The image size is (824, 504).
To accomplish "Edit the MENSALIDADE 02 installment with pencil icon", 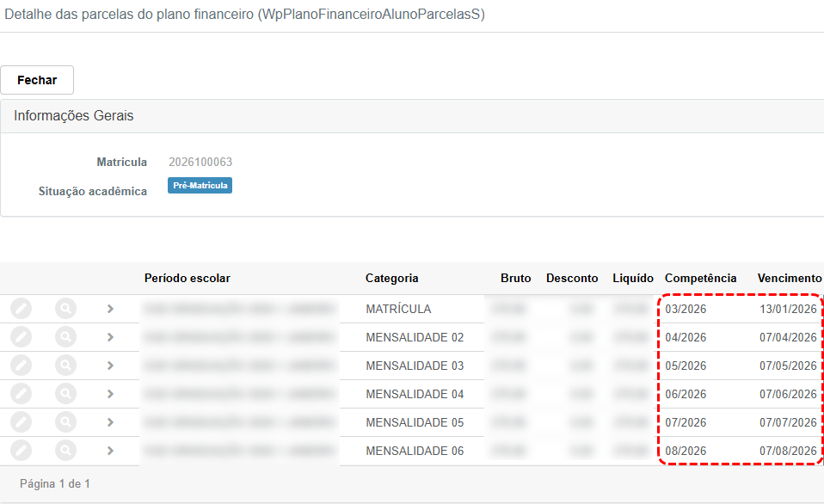I will (22, 337).
